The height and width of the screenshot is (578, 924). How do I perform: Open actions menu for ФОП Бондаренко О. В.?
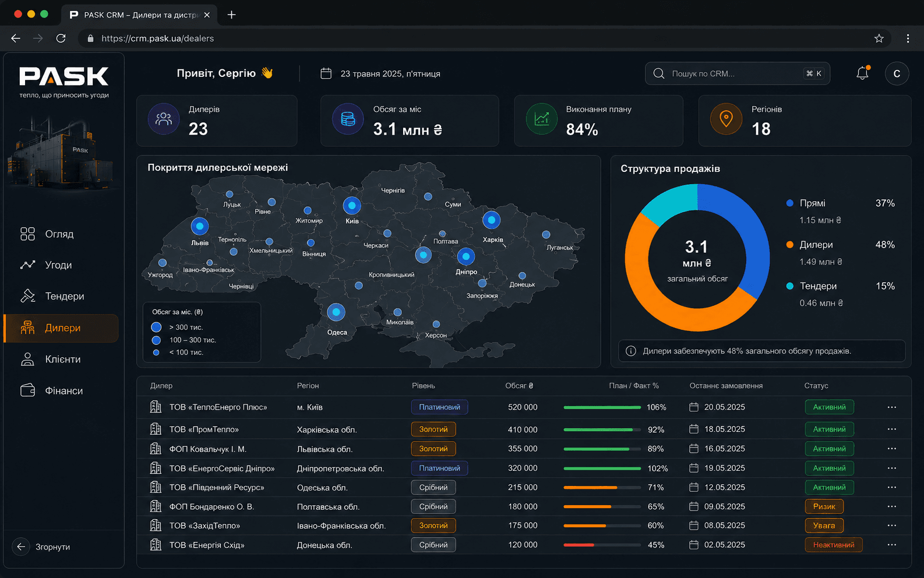point(891,506)
